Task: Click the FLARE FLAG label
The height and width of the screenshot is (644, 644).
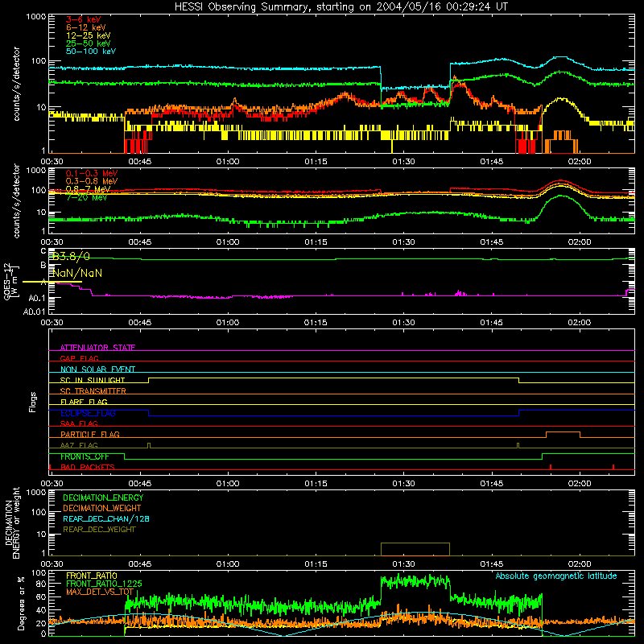Action: [x=84, y=402]
